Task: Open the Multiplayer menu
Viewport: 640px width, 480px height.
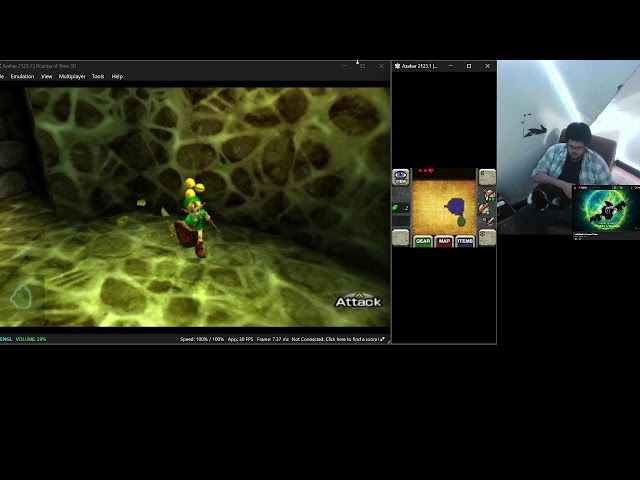Action: click(72, 76)
